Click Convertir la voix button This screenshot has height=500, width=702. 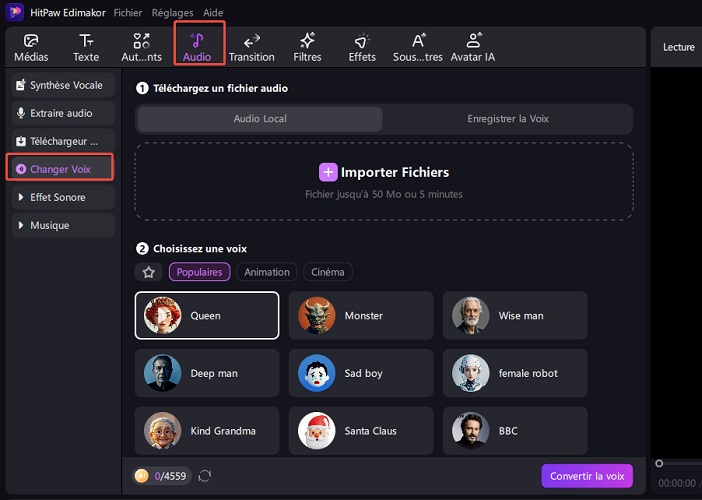[x=587, y=476]
